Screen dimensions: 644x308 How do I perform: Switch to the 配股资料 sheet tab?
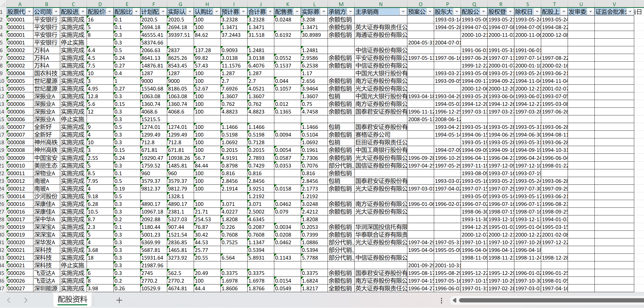click(x=72, y=300)
